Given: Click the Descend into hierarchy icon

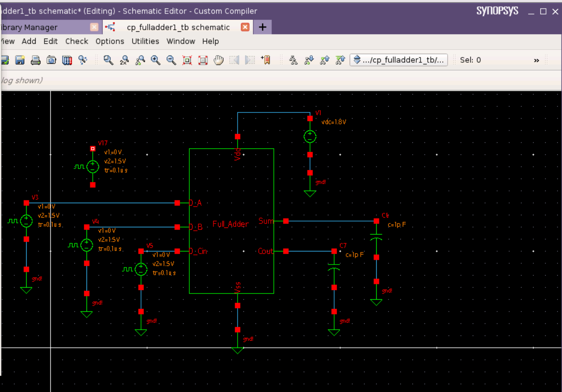Looking at the screenshot, I should pos(308,60).
